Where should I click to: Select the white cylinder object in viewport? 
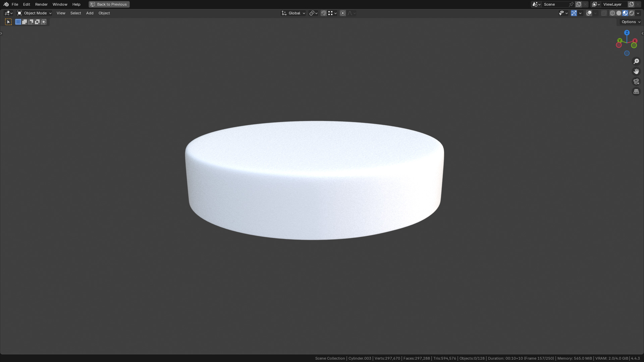click(x=314, y=180)
